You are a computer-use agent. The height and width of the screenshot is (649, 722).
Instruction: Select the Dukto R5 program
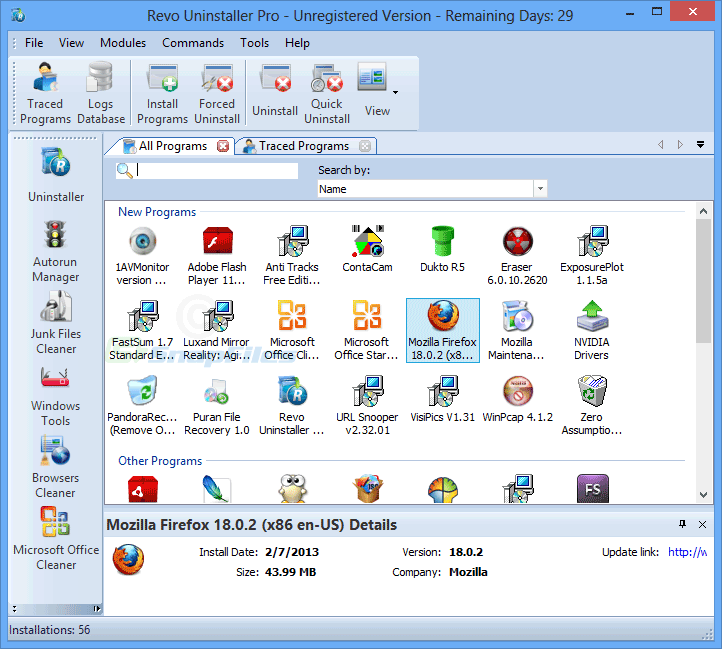[442, 250]
